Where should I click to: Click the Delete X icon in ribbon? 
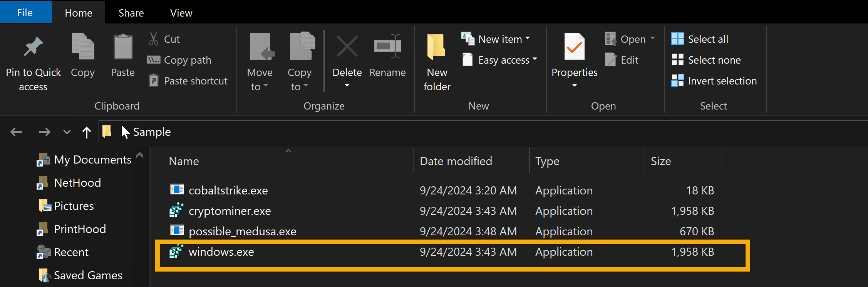[x=347, y=47]
